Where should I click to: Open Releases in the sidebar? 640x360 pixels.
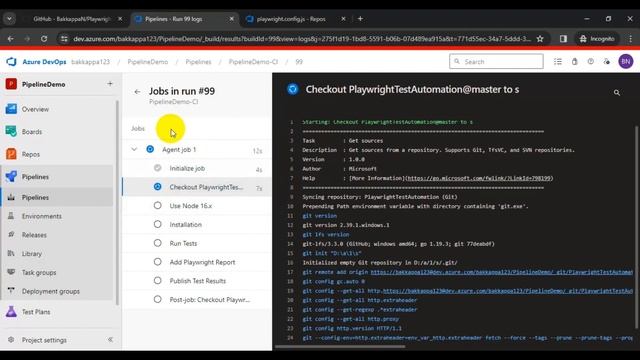[x=34, y=235]
